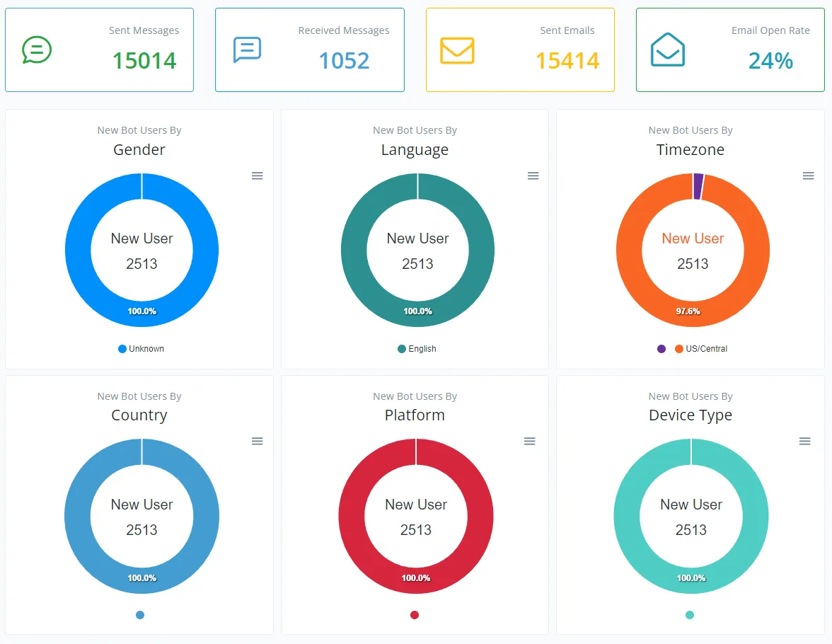
Task: Toggle the US/Central legend item
Action: [701, 349]
